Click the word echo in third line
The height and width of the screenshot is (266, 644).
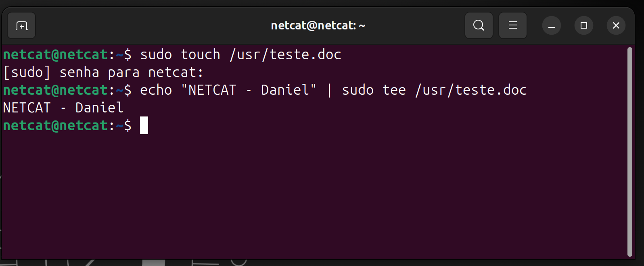tap(156, 90)
